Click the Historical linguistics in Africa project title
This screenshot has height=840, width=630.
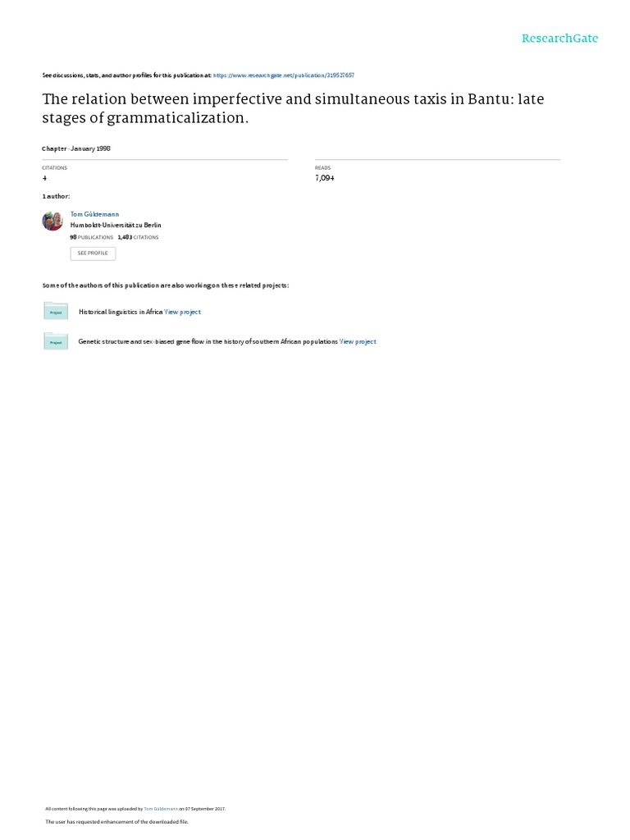pos(121,312)
